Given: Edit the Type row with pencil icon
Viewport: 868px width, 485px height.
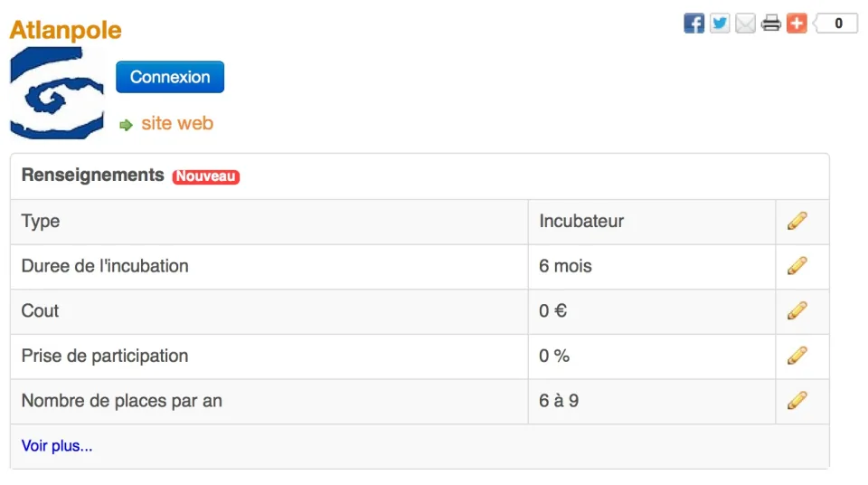Looking at the screenshot, I should (x=797, y=221).
